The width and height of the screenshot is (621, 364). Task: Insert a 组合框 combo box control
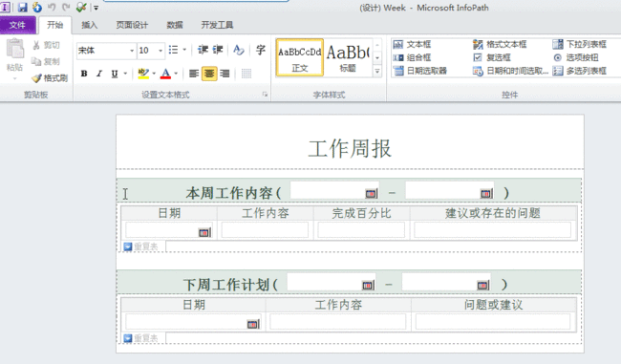413,57
